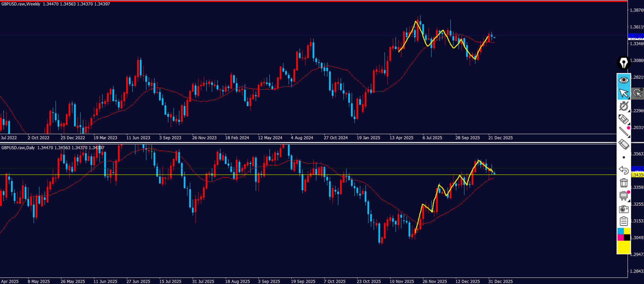Viewport: 644px width, 284px height.
Task: Select the arrow cursor tool
Action: coord(623,93)
